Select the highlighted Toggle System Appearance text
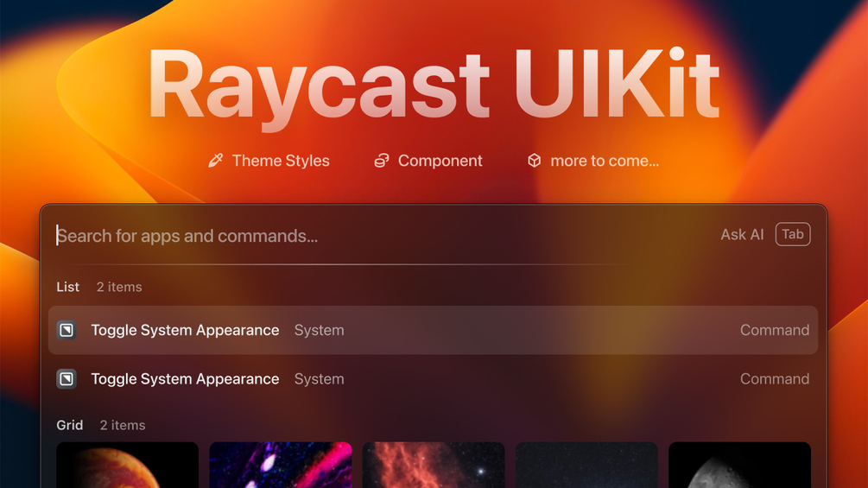The width and height of the screenshot is (868, 488). (185, 330)
